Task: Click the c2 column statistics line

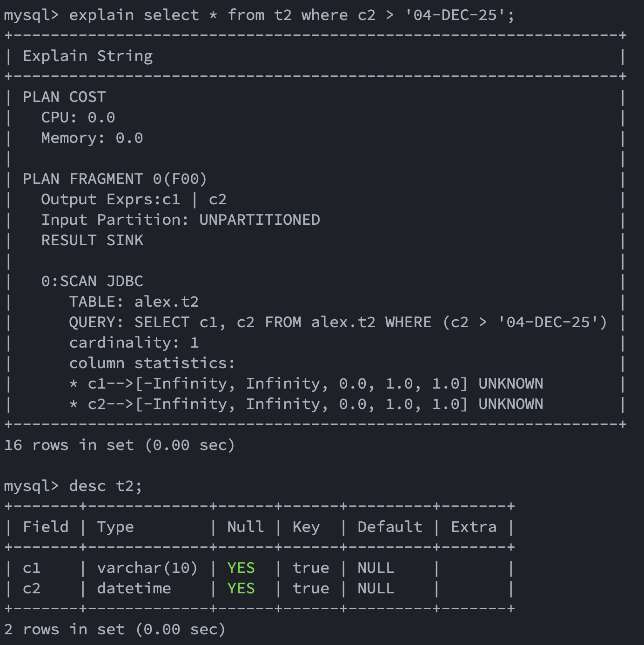Action: point(306,404)
